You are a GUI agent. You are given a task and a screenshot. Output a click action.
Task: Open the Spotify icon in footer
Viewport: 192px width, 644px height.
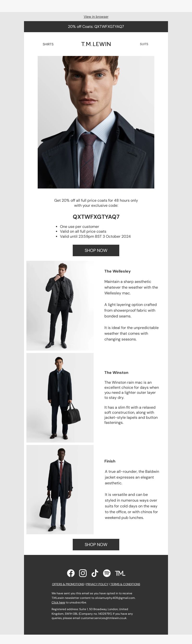107,573
